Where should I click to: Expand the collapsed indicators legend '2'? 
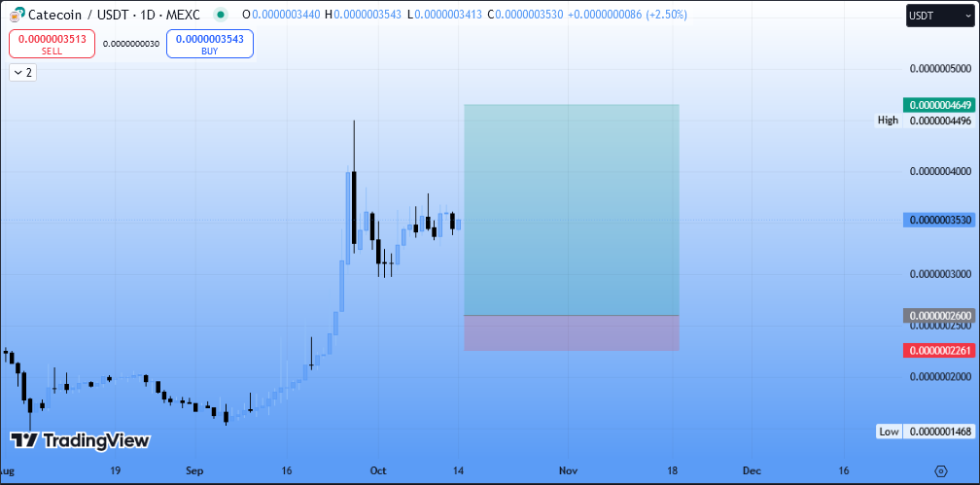[x=22, y=73]
